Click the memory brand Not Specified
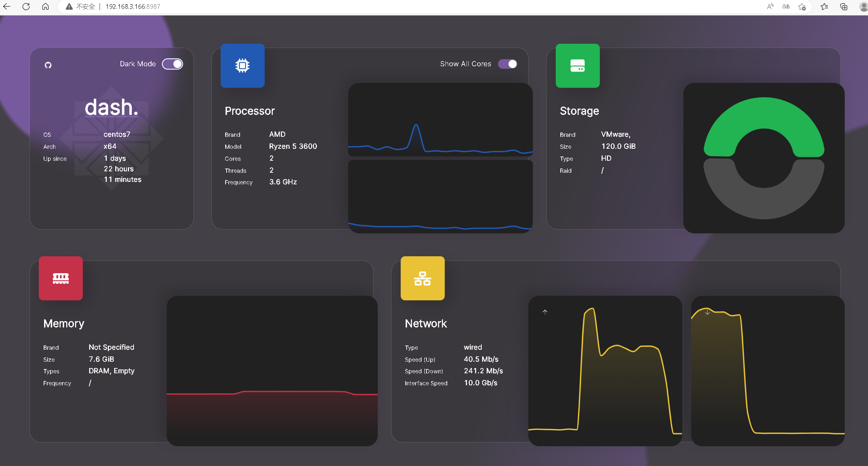The image size is (868, 466). click(111, 347)
